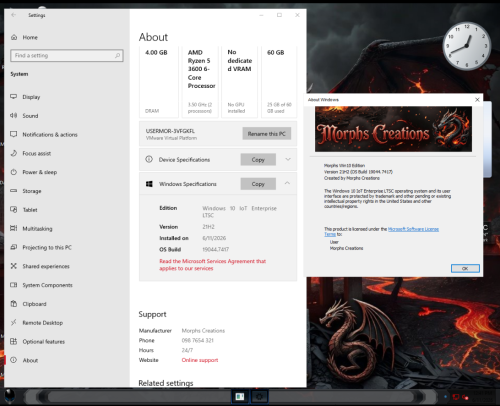
Task: Open Optional features page
Action: pyautogui.click(x=43, y=342)
